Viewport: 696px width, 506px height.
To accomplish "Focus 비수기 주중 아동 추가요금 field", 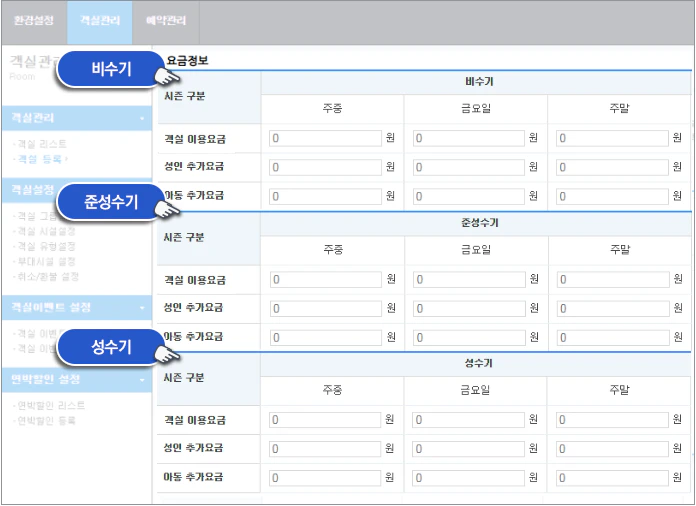I will point(325,196).
